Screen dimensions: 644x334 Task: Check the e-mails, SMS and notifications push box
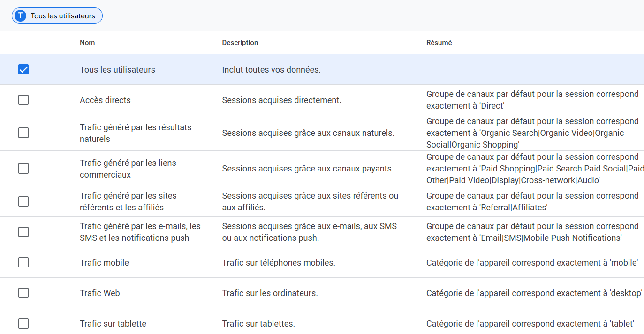(23, 232)
